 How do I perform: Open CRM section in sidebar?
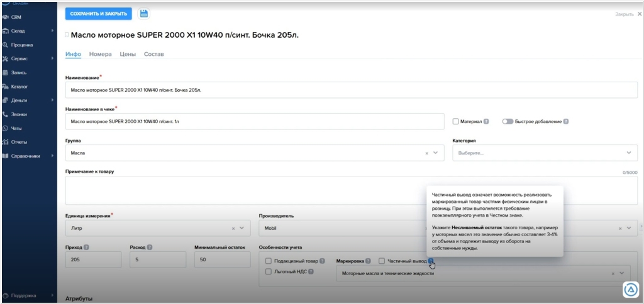click(x=16, y=17)
